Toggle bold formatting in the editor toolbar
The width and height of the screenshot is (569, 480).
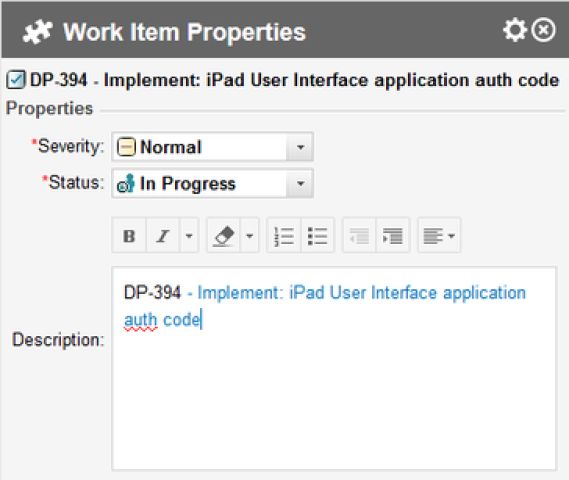point(129,236)
